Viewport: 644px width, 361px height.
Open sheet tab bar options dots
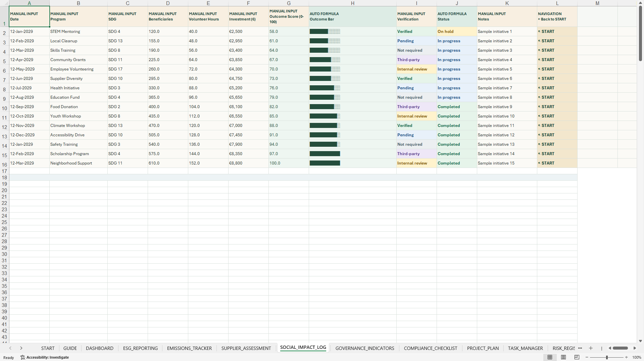pyautogui.click(x=602, y=348)
